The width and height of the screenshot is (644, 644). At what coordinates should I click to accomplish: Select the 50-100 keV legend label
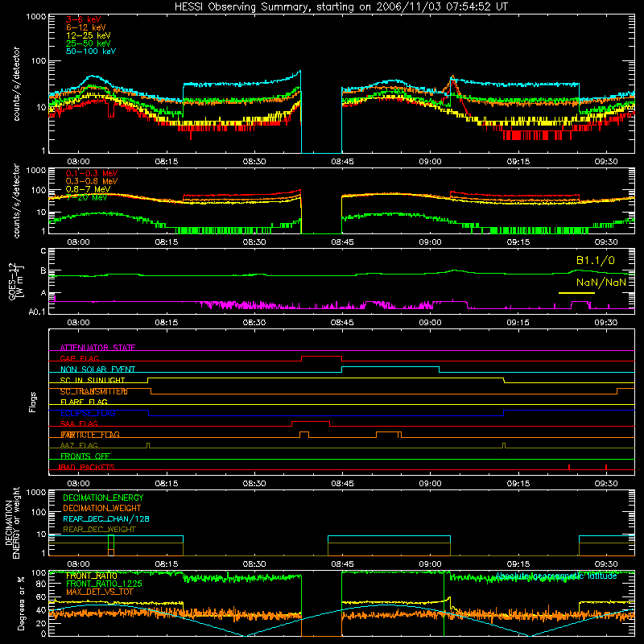(x=91, y=52)
